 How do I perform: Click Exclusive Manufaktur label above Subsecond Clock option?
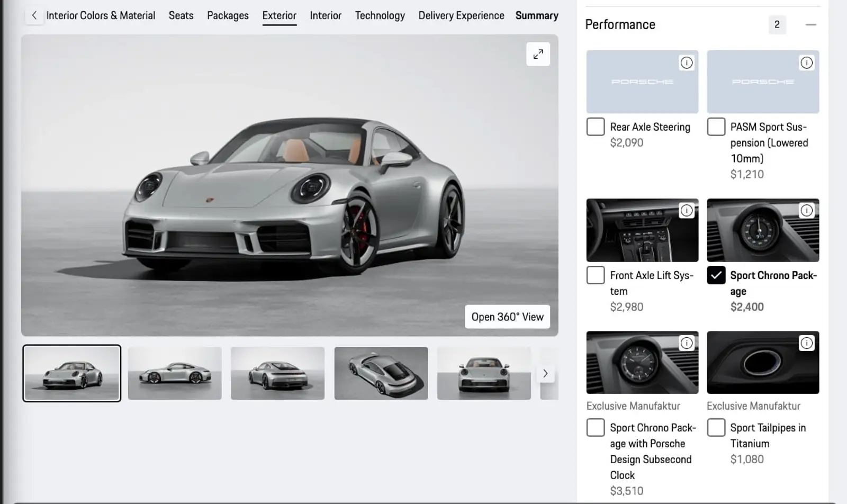633,406
